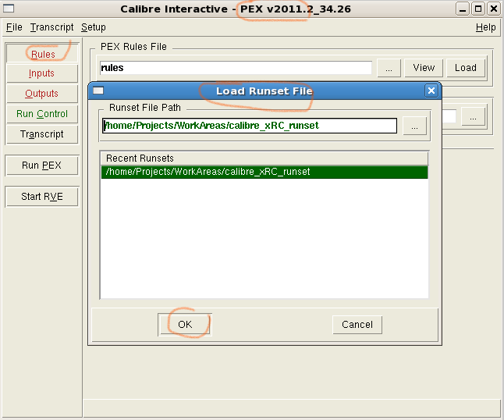This screenshot has height=420, width=504.
Task: Show the Transcript sidebar tab
Action: [42, 134]
